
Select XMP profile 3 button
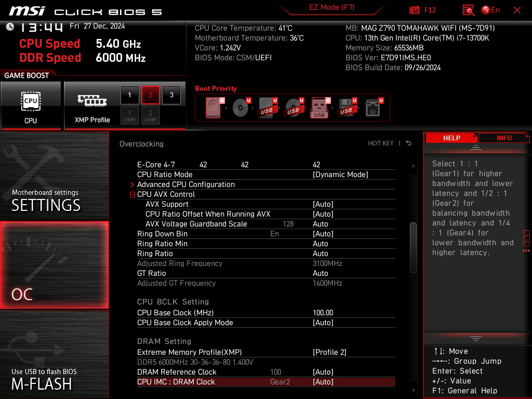pos(171,95)
